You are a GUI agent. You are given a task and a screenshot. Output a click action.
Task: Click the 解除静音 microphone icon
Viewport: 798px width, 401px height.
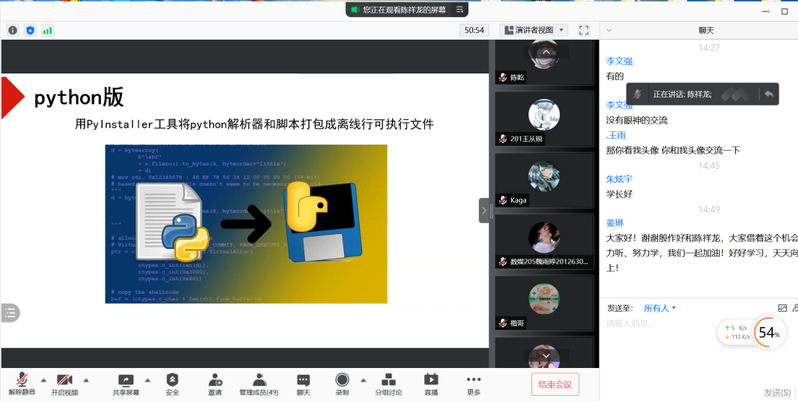click(20, 379)
